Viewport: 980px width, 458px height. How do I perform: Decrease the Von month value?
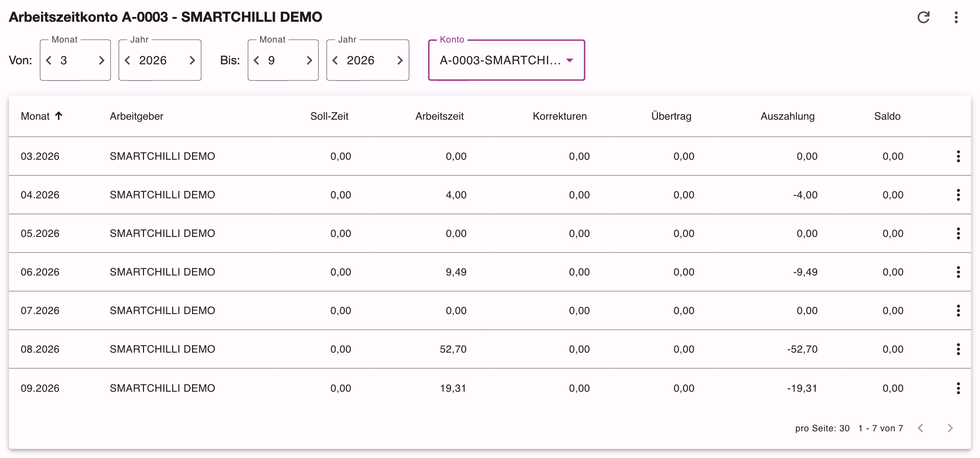[x=49, y=60]
